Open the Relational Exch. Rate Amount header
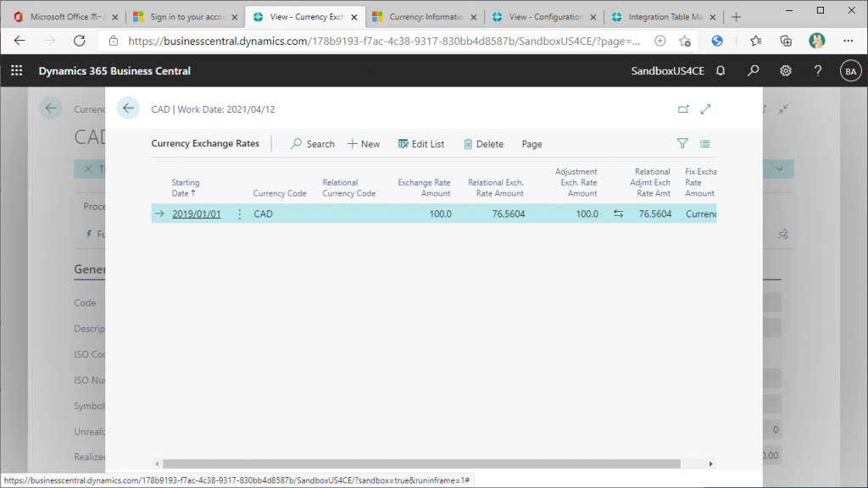Viewport: 868px width, 488px height. pyautogui.click(x=496, y=187)
